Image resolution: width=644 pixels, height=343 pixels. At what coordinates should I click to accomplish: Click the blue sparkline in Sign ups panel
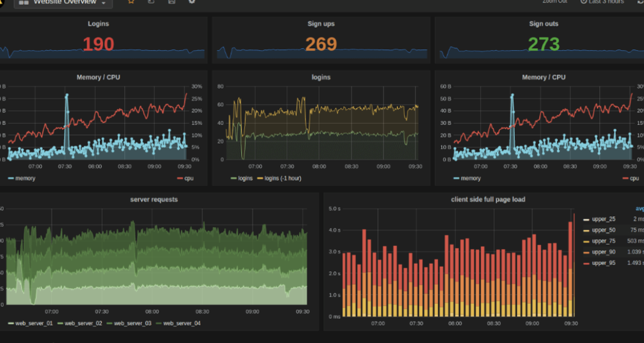coord(322,53)
